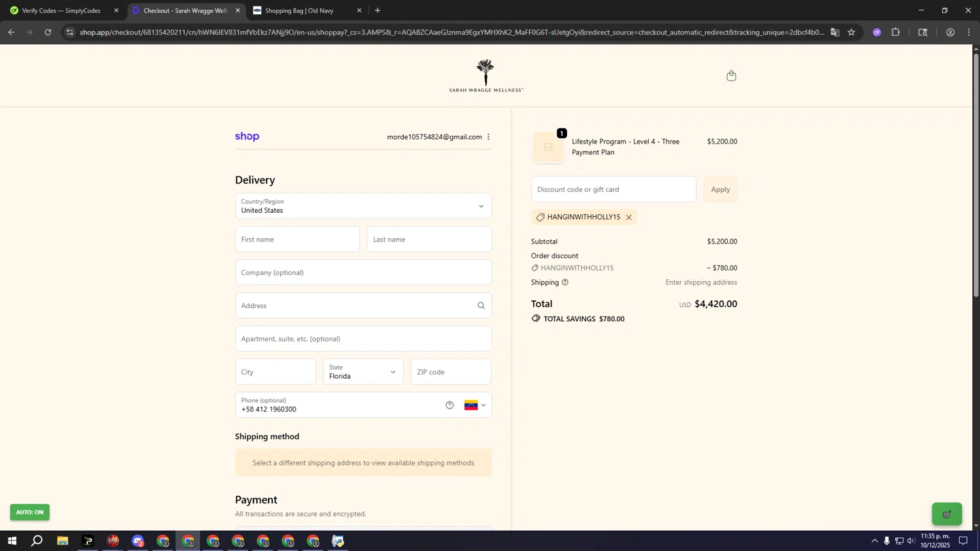Open Chrome profile icon
The image size is (980, 551).
point(950,32)
